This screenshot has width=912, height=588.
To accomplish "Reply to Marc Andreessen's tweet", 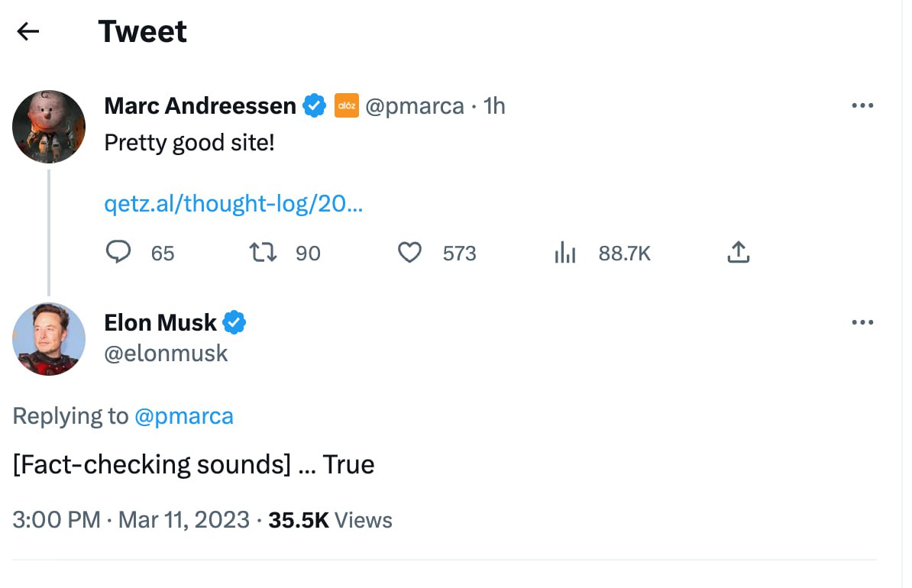I will 118,253.
